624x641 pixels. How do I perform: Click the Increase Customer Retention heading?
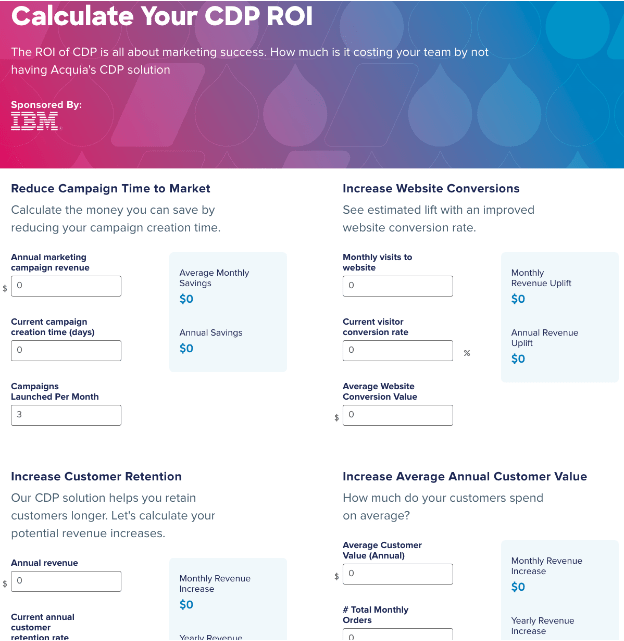point(96,476)
